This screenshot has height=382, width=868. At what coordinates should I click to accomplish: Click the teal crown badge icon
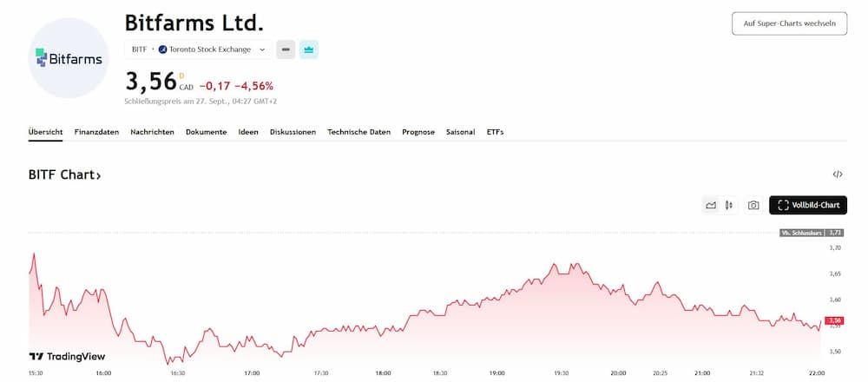click(x=309, y=49)
